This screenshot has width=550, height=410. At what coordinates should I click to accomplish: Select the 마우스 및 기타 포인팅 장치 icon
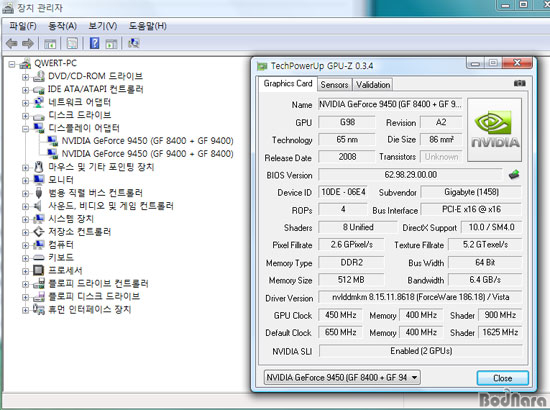[x=39, y=167]
